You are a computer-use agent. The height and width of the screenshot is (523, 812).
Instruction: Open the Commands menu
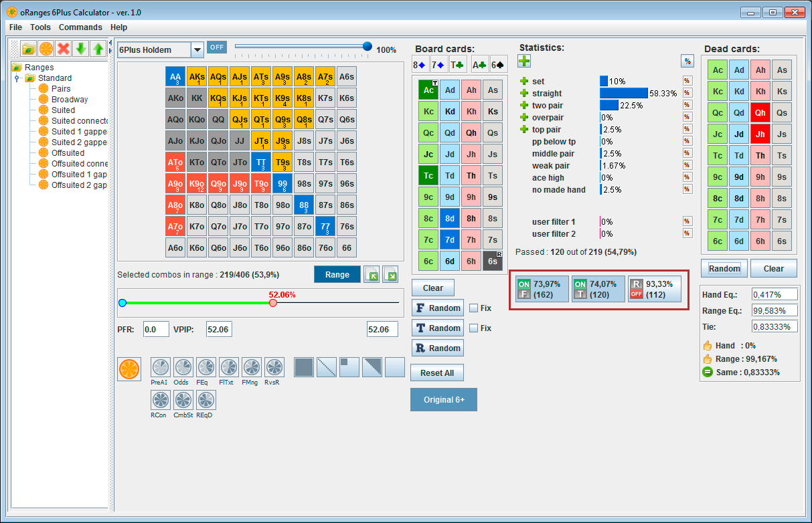tap(80, 27)
